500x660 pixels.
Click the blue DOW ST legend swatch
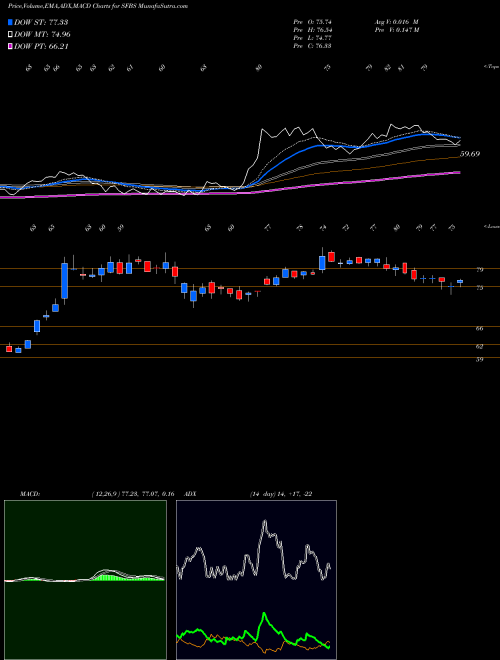10,22
